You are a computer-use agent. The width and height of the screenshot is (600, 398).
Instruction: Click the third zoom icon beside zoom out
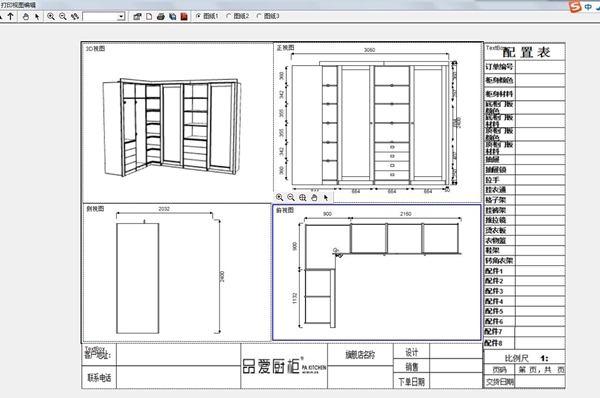point(75,16)
